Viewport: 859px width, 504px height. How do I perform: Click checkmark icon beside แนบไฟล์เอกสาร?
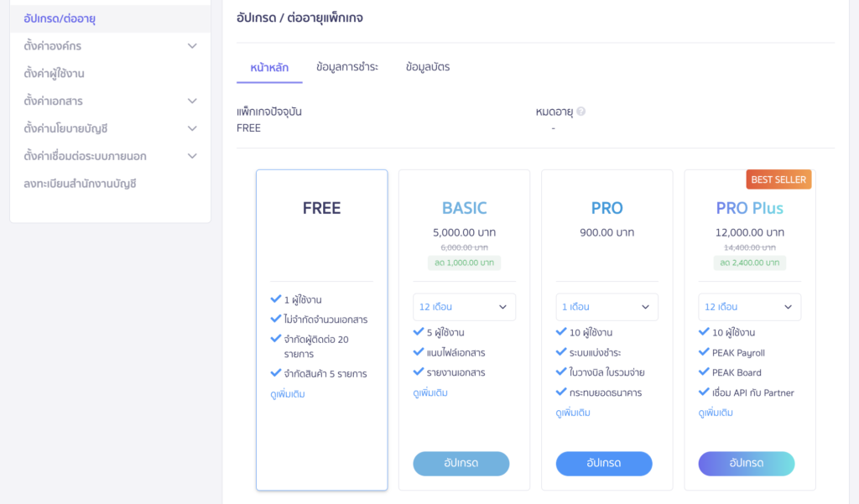419,352
